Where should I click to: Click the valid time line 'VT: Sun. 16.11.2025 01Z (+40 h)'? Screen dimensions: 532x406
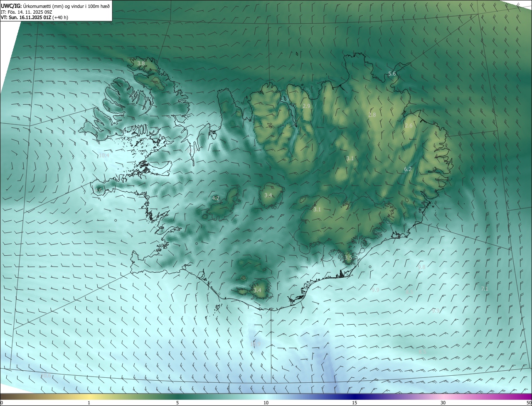[x=34, y=17]
